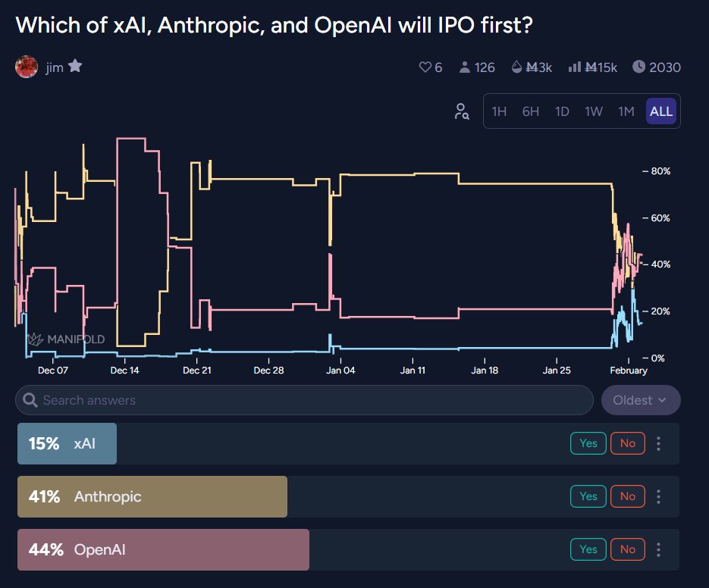Open more options for OpenAI
The image size is (709, 588).
pyautogui.click(x=658, y=549)
